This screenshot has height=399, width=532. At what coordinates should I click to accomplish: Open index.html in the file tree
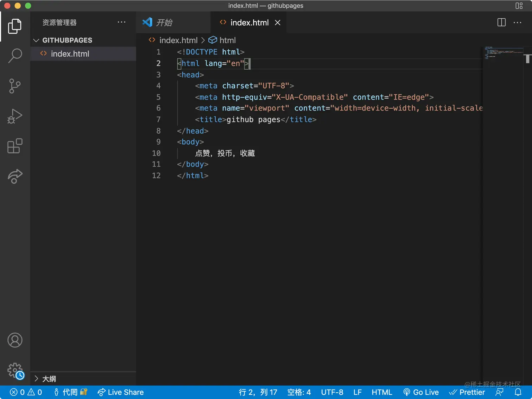coord(83,54)
